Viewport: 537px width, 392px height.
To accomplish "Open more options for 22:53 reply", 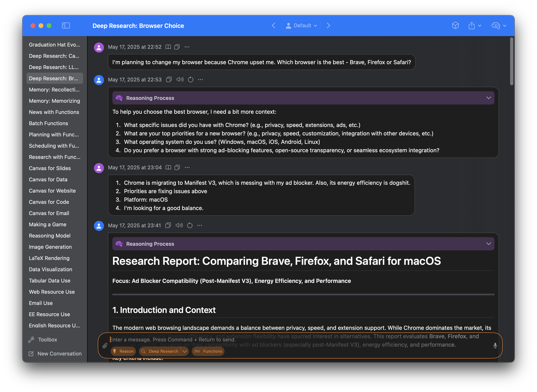I will tap(200, 79).
